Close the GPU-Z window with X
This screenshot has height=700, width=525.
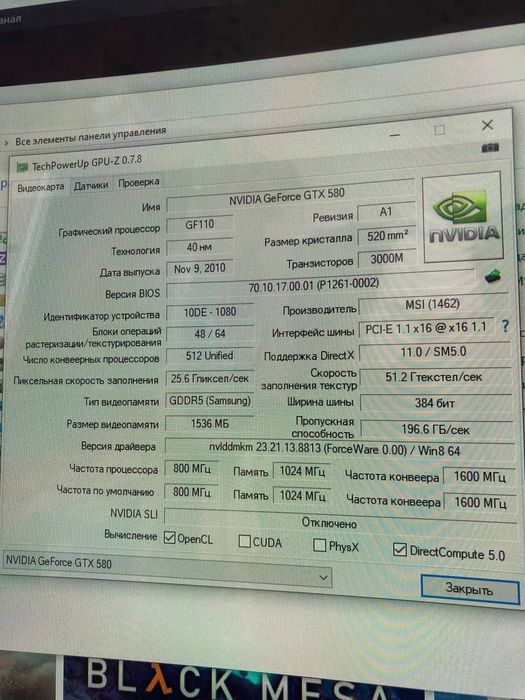pos(487,125)
